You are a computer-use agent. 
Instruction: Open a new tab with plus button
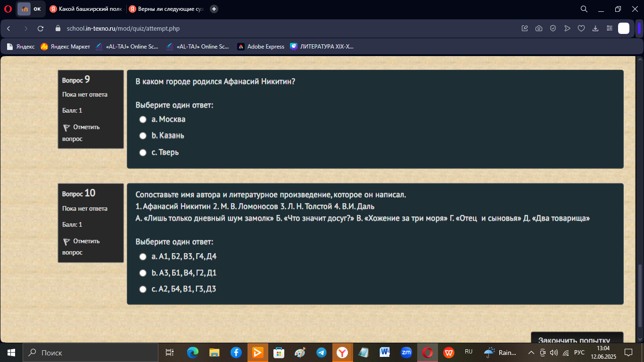[214, 9]
